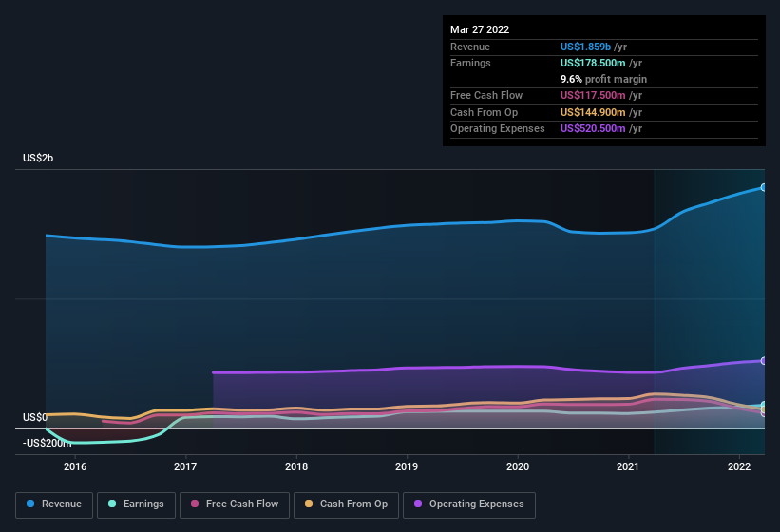Click the US$144.900m cash from op value
Viewport: 780px width, 532px height.
pos(593,112)
